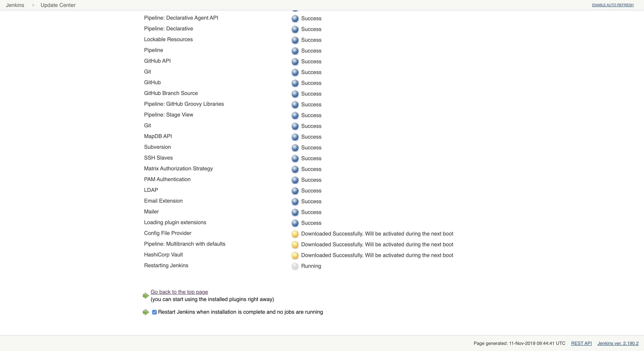Viewport: 644px width, 351px height.
Task: Click the Loading plugin extensions text
Action: (x=175, y=222)
